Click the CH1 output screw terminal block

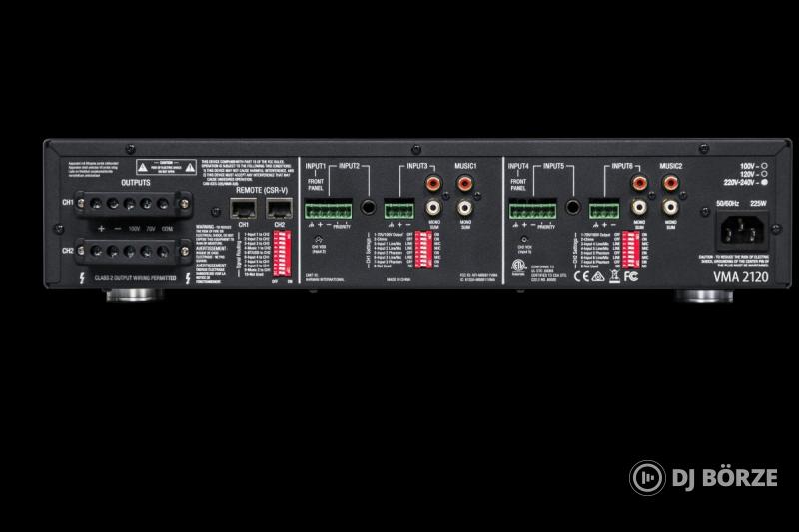point(133,204)
